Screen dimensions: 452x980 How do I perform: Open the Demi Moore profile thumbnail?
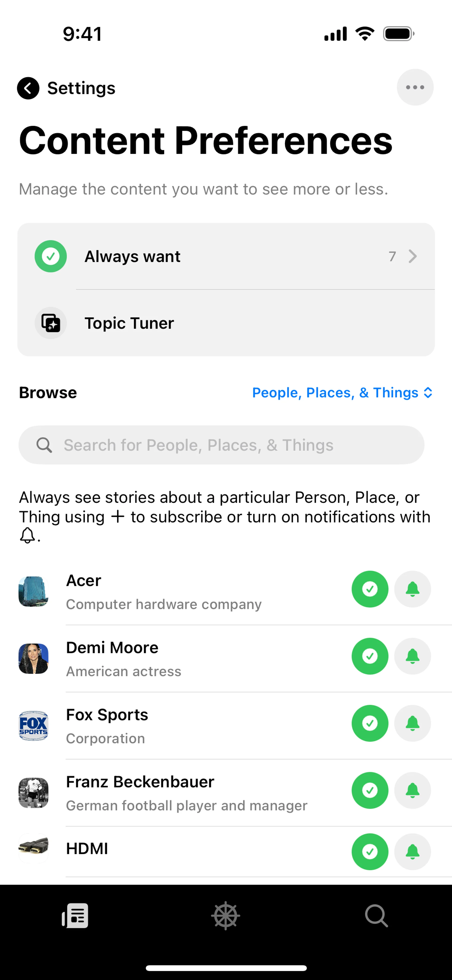33,659
